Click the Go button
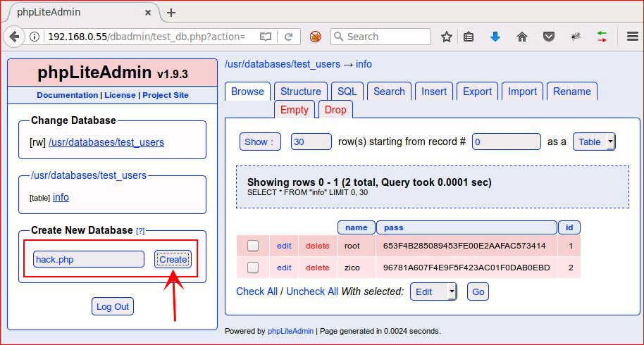644x345 pixels. point(478,291)
